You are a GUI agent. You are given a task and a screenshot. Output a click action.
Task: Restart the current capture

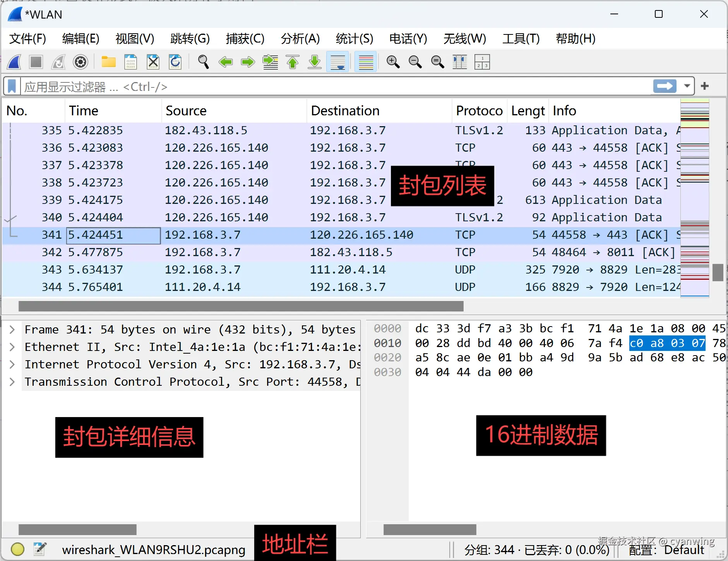pyautogui.click(x=58, y=62)
